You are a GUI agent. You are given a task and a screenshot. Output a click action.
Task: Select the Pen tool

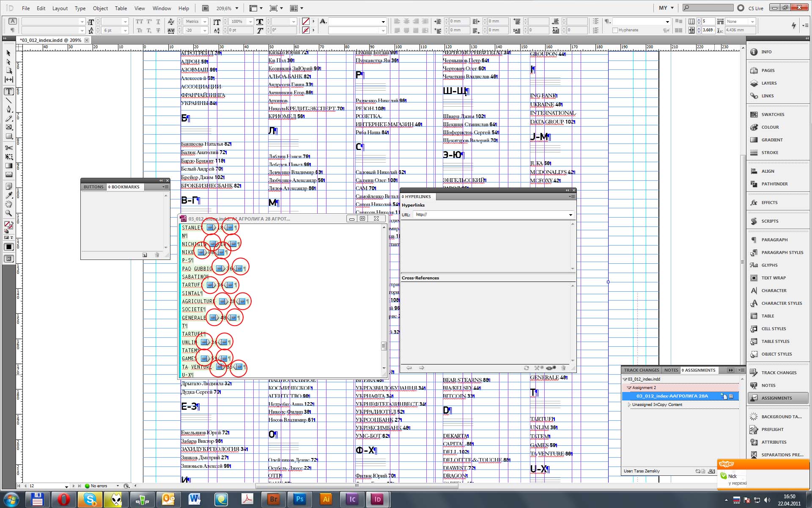(8, 109)
